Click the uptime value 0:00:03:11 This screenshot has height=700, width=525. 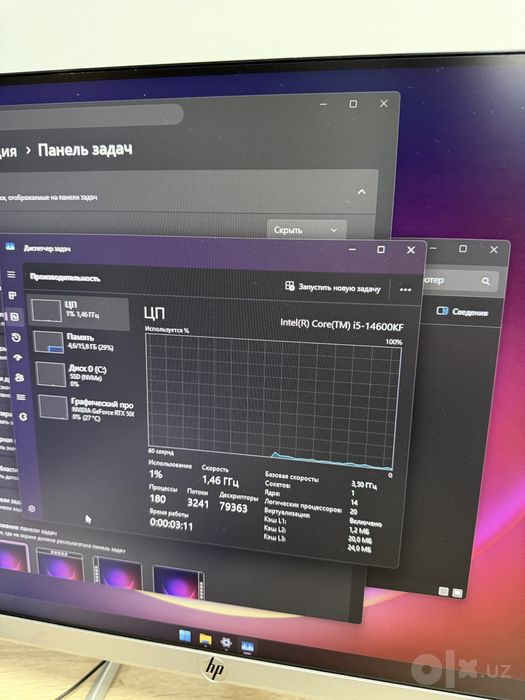(x=171, y=523)
